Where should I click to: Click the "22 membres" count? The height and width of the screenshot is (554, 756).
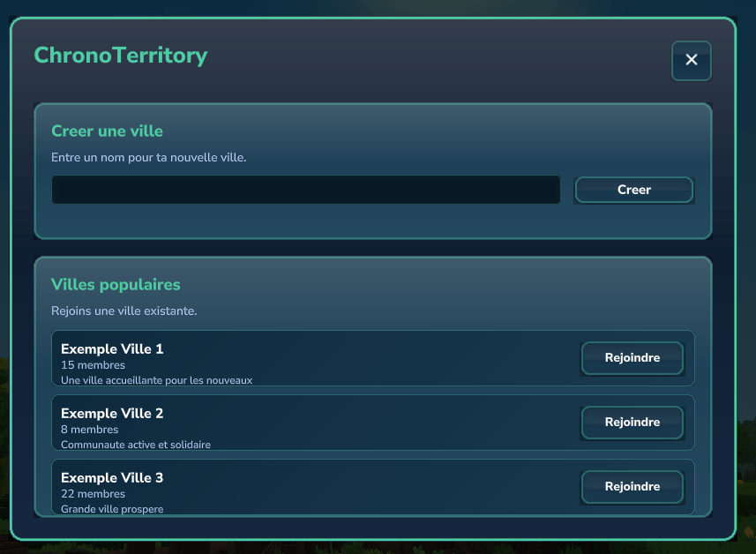coord(93,494)
